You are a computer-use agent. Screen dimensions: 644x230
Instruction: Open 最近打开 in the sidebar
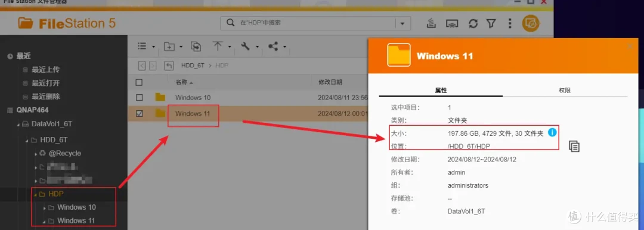[x=45, y=83]
